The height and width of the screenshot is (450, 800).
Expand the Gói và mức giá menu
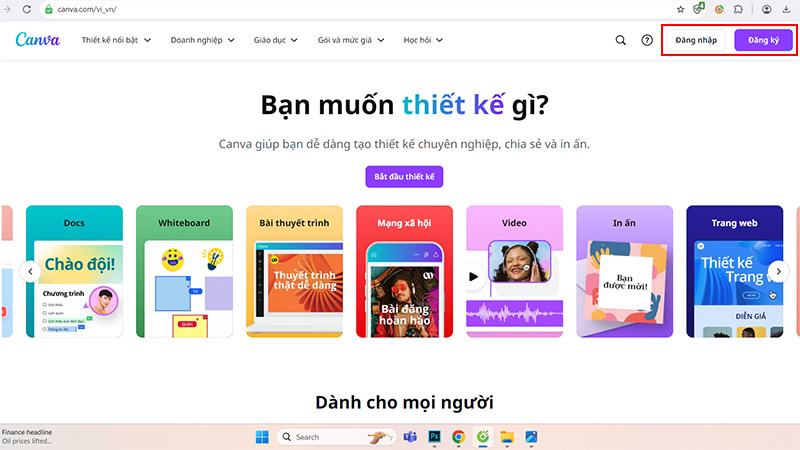(351, 40)
